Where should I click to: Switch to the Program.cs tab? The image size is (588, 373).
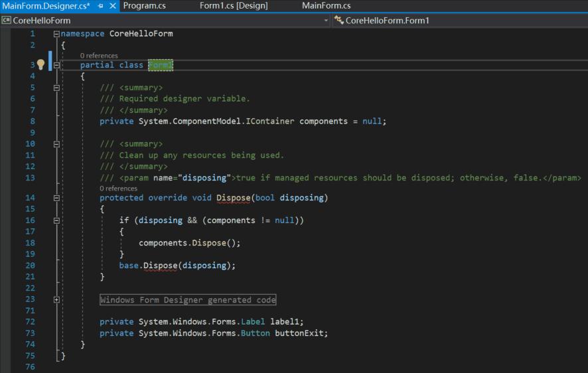pos(145,5)
